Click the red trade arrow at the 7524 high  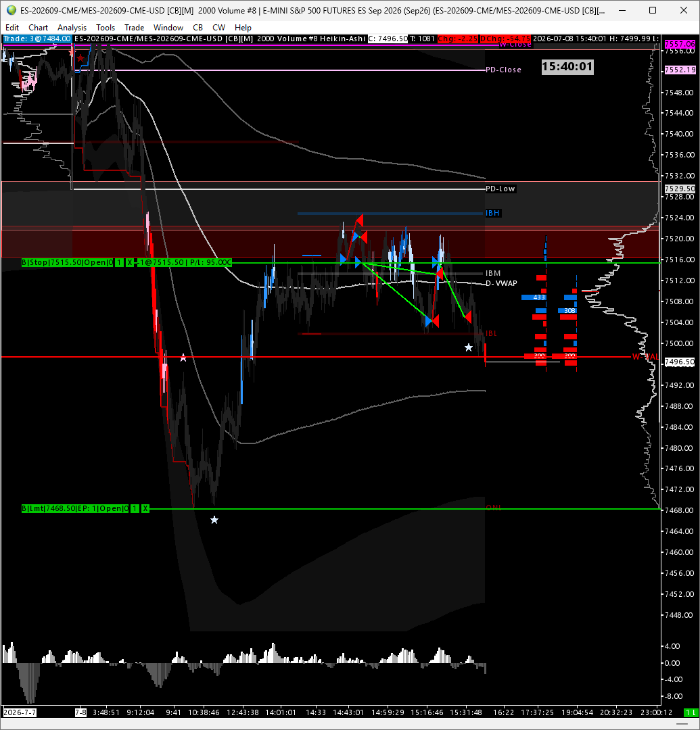pyautogui.click(x=359, y=219)
